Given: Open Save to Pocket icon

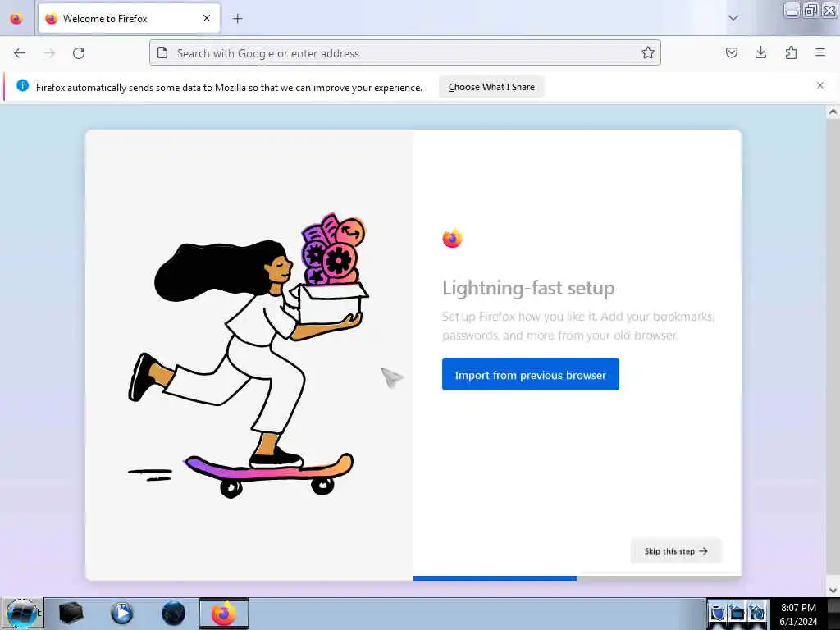Looking at the screenshot, I should [731, 52].
